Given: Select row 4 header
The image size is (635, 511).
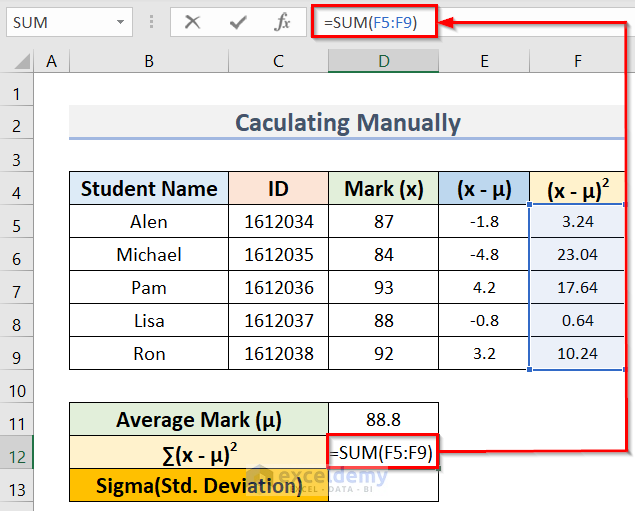Looking at the screenshot, I should pyautogui.click(x=17, y=189).
